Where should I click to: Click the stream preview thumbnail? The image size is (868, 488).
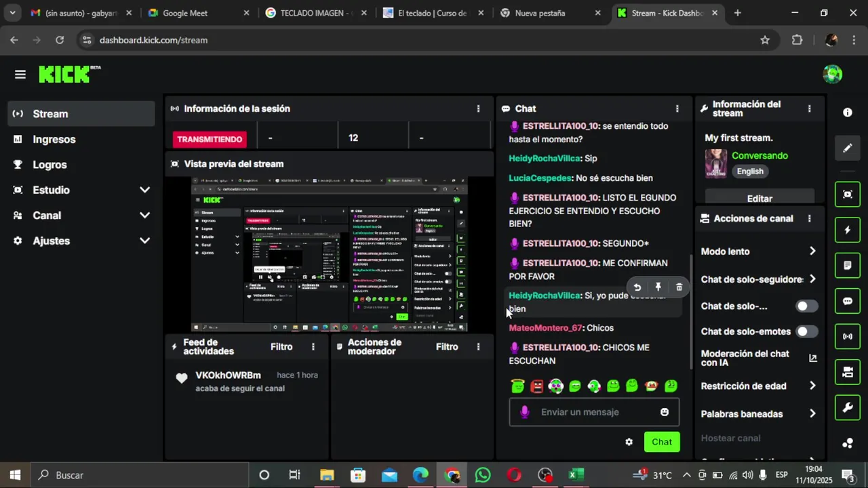329,254
